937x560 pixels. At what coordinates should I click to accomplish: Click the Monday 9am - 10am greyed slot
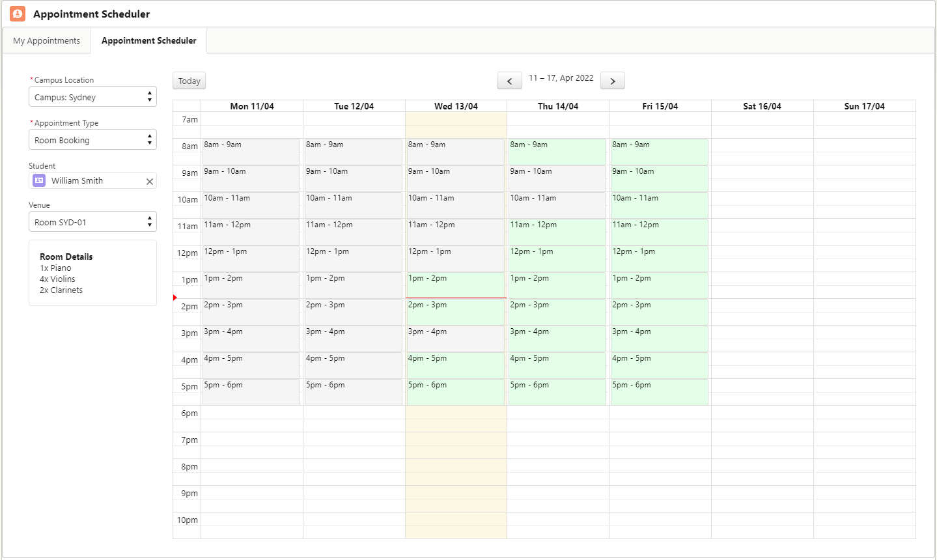[x=251, y=178]
